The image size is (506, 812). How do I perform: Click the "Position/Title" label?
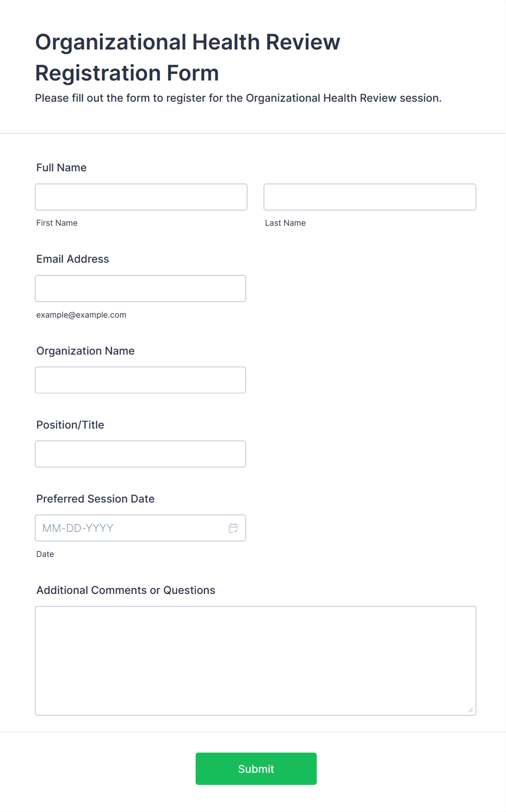[x=70, y=425]
